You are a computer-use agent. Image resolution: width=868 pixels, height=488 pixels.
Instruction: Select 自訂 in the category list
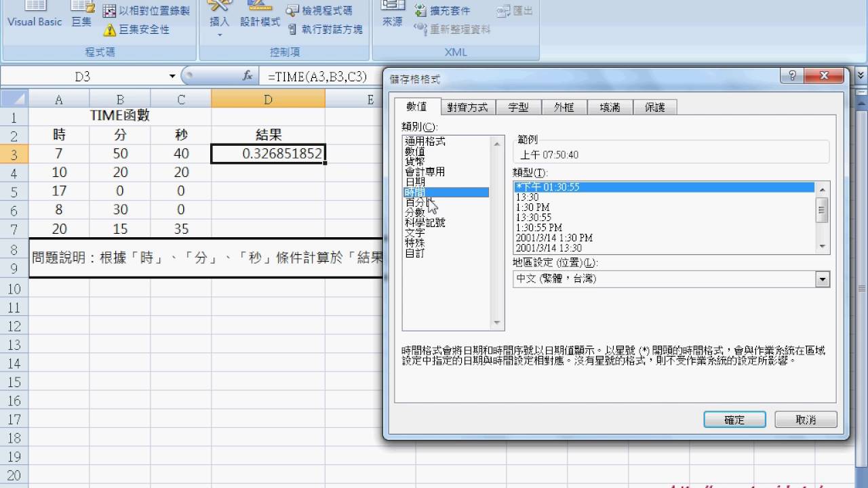coord(446,253)
